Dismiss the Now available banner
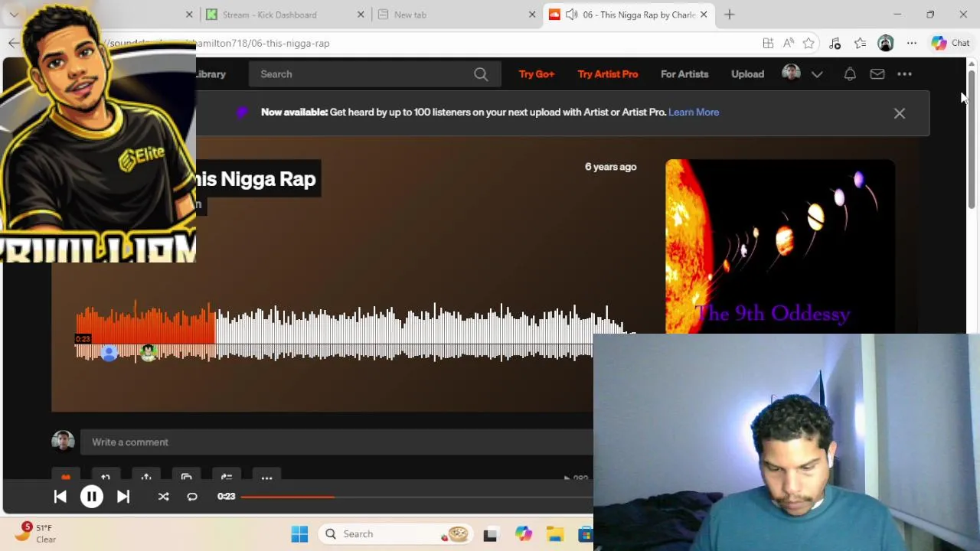Image resolution: width=980 pixels, height=551 pixels. pos(900,113)
